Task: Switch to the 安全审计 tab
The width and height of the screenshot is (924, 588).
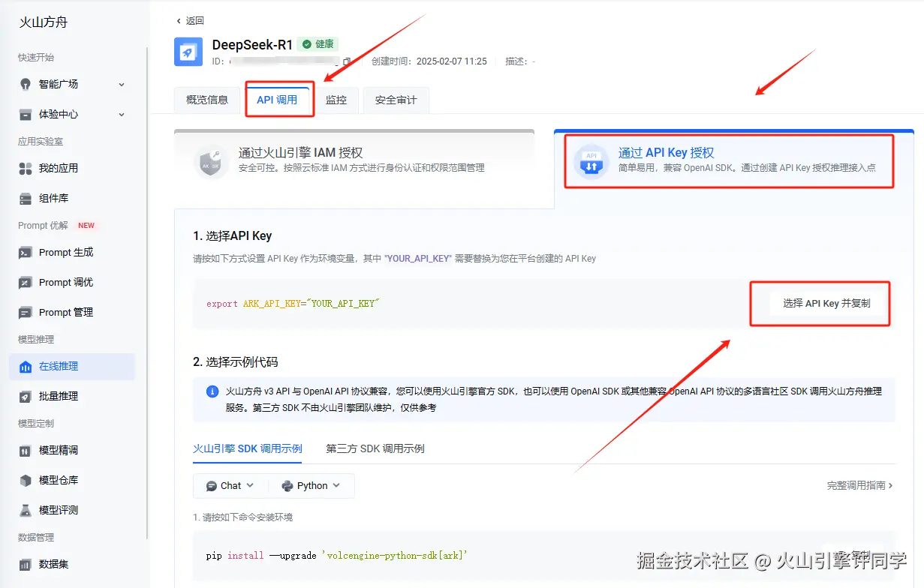Action: (396, 100)
